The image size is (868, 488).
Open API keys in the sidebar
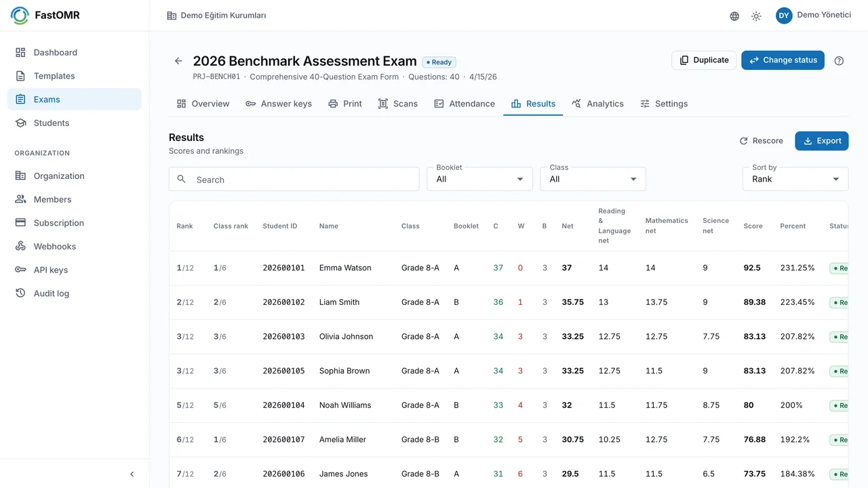75,270
